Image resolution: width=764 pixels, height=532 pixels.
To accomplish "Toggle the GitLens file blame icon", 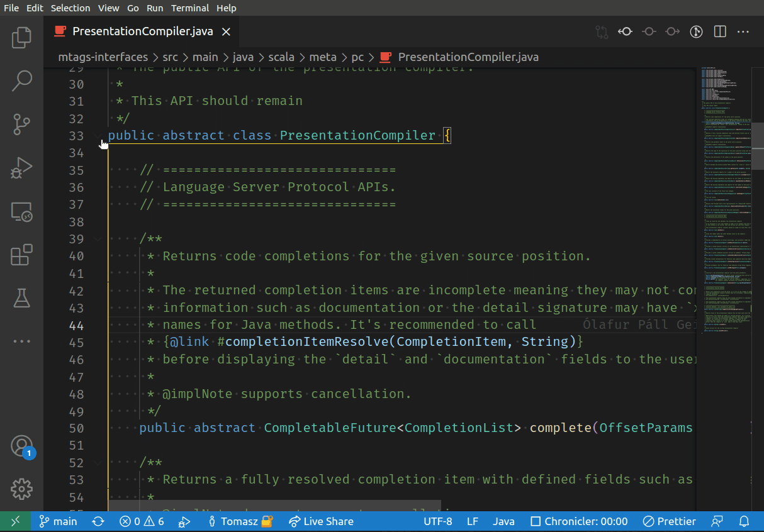I will (x=696, y=31).
